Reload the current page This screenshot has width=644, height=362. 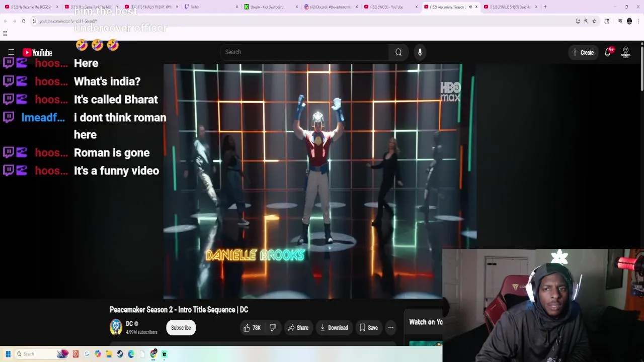click(x=24, y=21)
